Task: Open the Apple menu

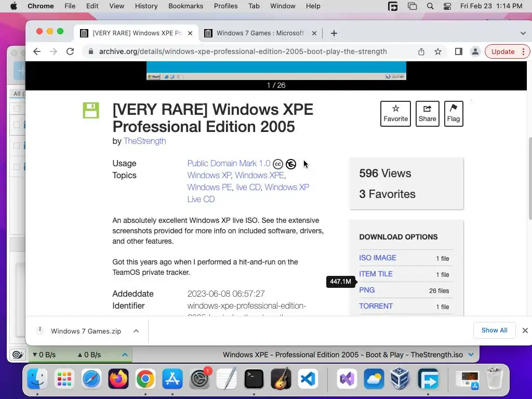Action: [x=14, y=6]
